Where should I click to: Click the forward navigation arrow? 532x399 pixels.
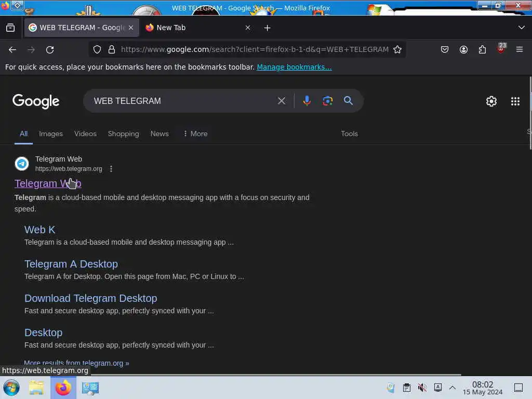[31, 50]
